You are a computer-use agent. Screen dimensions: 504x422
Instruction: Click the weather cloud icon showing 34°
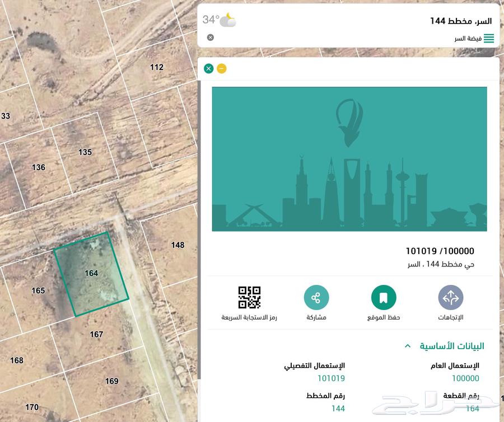[227, 20]
